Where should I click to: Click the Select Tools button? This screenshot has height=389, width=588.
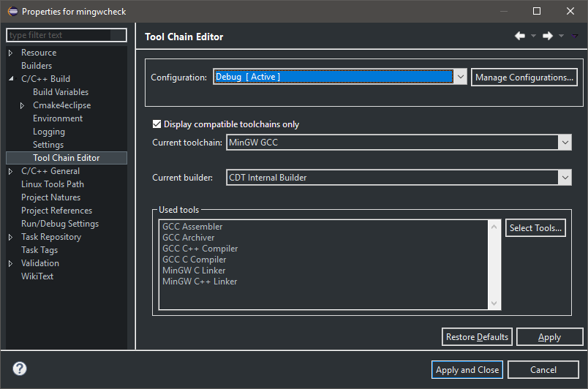[535, 228]
